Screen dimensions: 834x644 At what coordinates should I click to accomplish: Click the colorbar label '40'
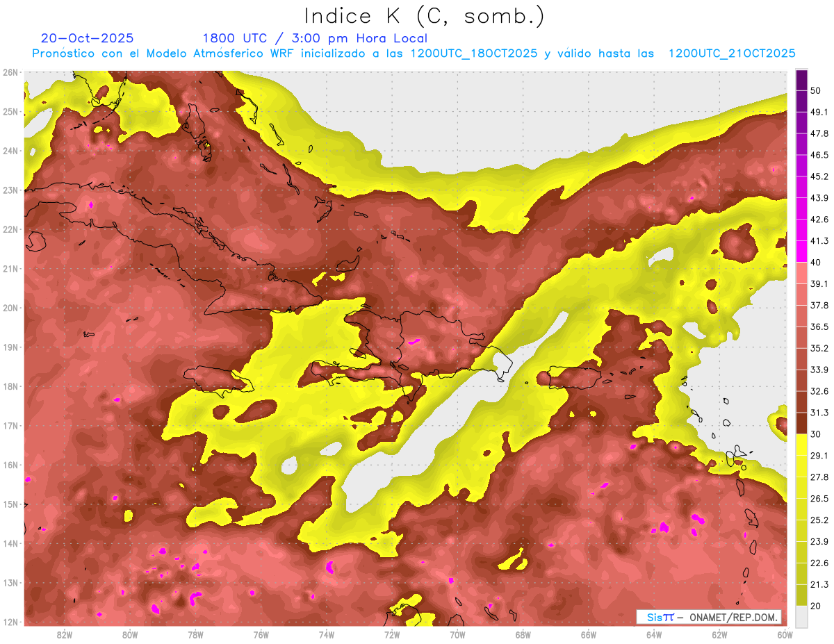tap(815, 262)
